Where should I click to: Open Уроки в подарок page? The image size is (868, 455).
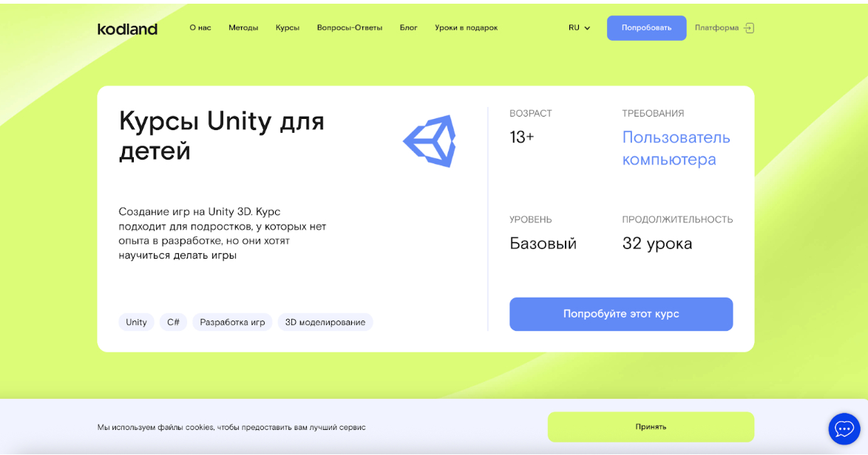click(466, 27)
